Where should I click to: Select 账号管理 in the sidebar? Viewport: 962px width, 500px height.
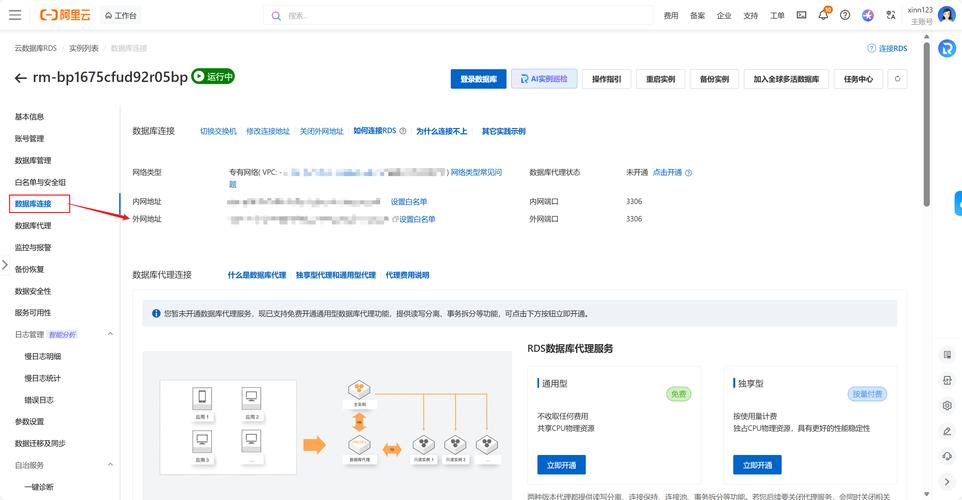click(x=29, y=139)
